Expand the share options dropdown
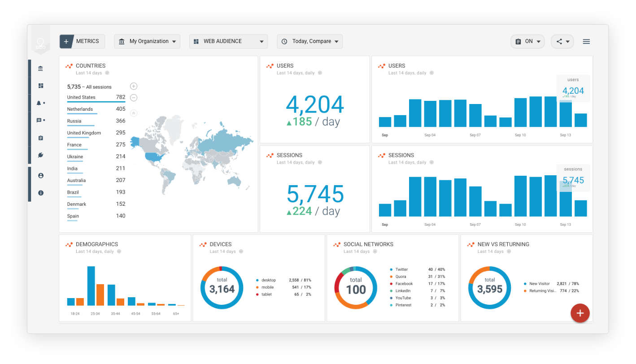Viewport: 636px width, 364px height. pyautogui.click(x=562, y=42)
